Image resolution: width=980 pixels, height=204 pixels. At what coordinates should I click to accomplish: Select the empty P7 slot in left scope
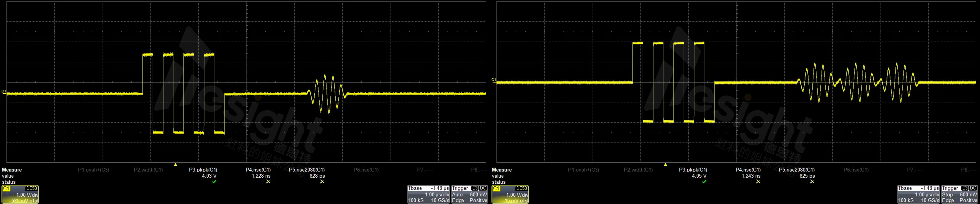[x=425, y=170]
